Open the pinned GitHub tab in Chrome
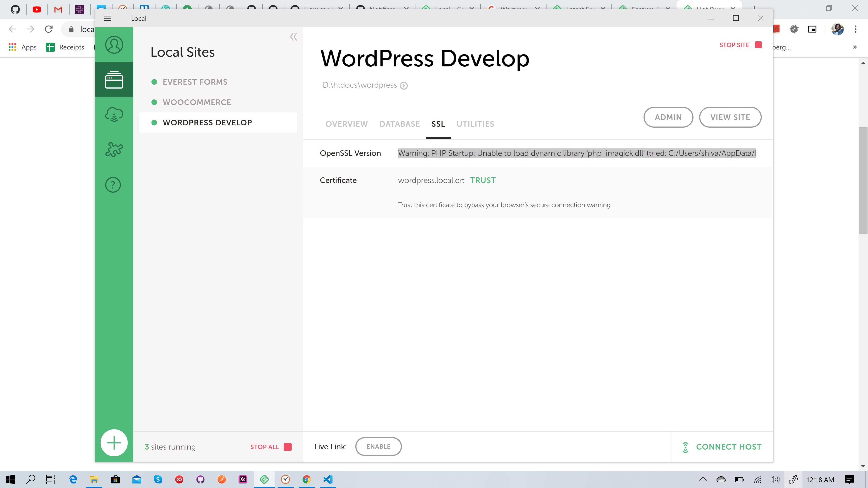Image resolution: width=868 pixels, height=488 pixels. 15,9
